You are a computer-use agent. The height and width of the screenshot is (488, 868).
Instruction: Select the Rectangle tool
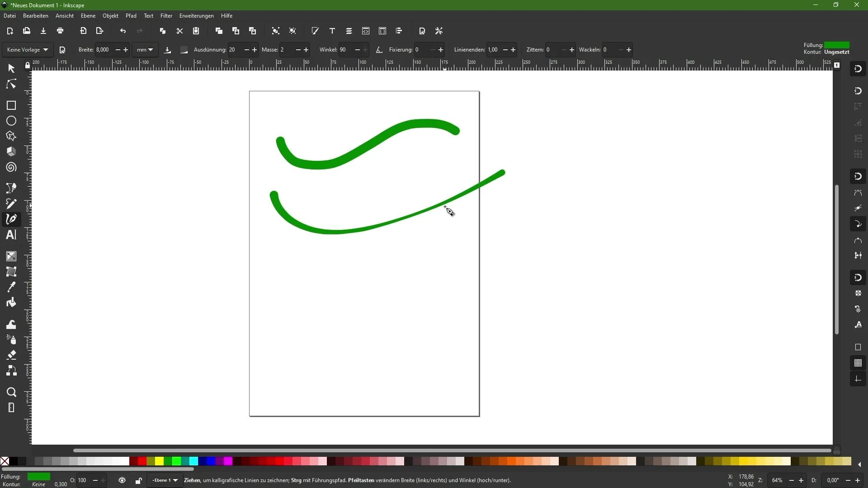click(x=11, y=105)
